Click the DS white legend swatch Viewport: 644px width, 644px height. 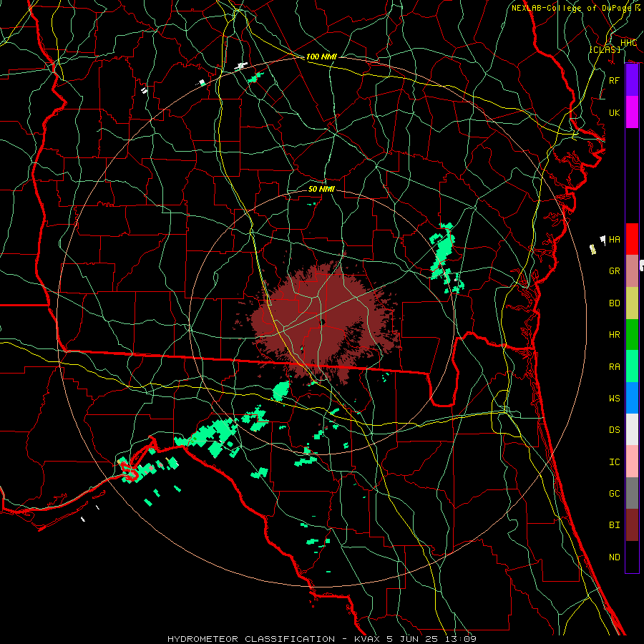click(x=632, y=429)
